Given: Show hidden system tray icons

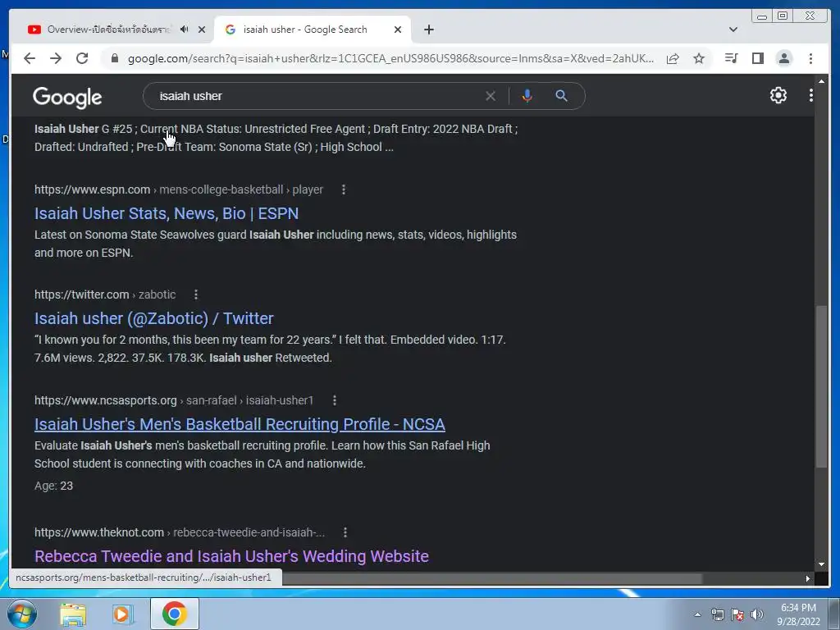Looking at the screenshot, I should tap(697, 614).
